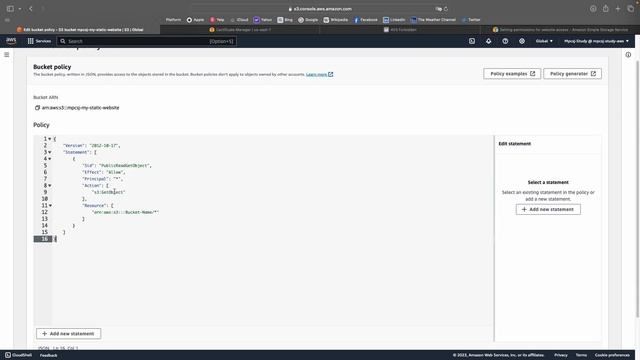
Task: Click the "arn:aws:s3:::Bucket-Name/*" resource text
Action: 125,212
